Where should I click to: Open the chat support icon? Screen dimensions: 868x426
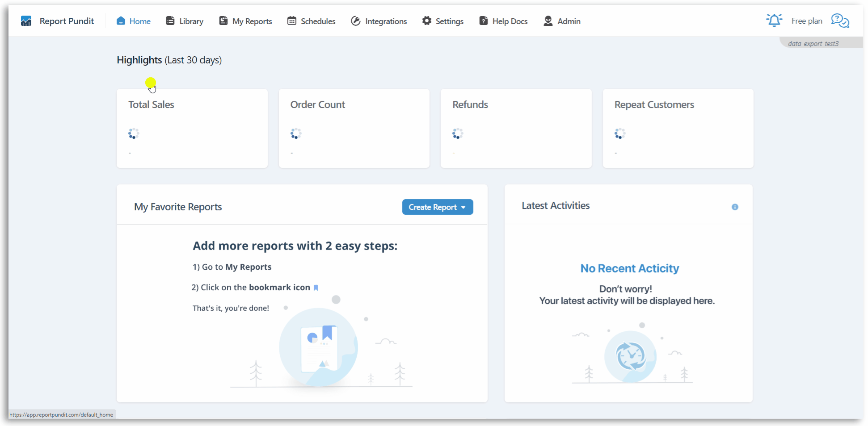point(840,21)
